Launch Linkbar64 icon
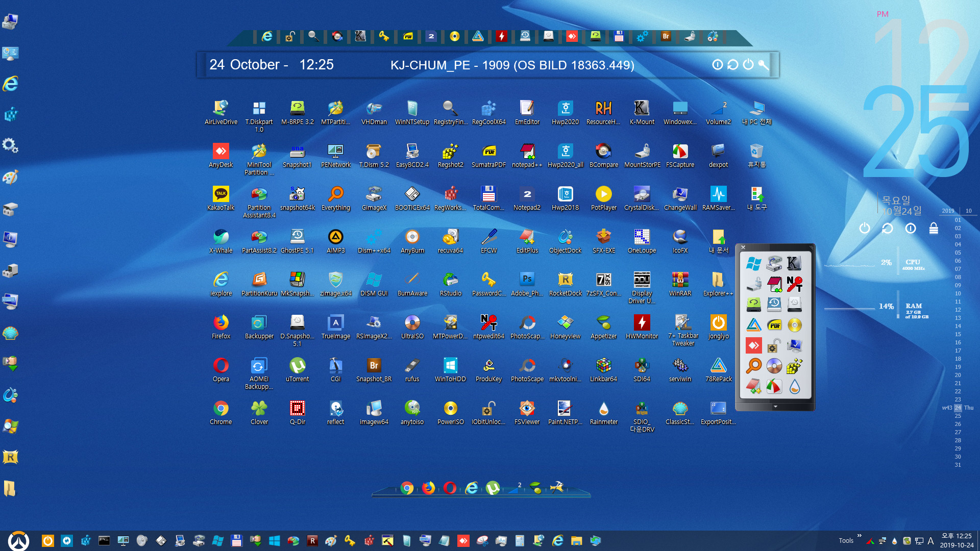Screen dimensions: 980x551 [603, 369]
